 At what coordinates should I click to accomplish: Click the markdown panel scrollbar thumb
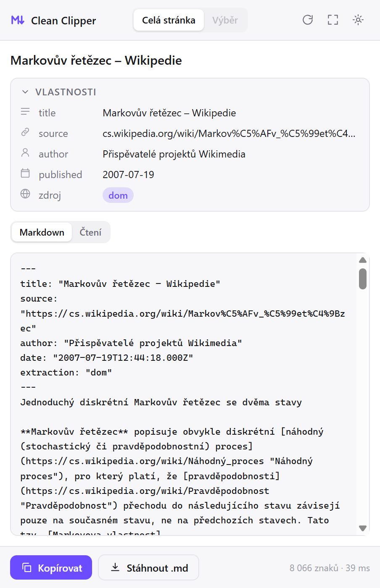pos(363,279)
